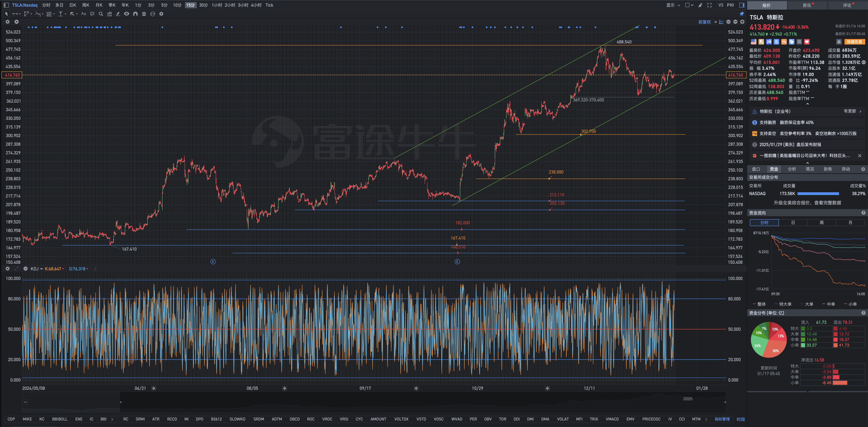The width and height of the screenshot is (868, 427).
Task: Click the sync drawings icon
Action: click(x=153, y=14)
